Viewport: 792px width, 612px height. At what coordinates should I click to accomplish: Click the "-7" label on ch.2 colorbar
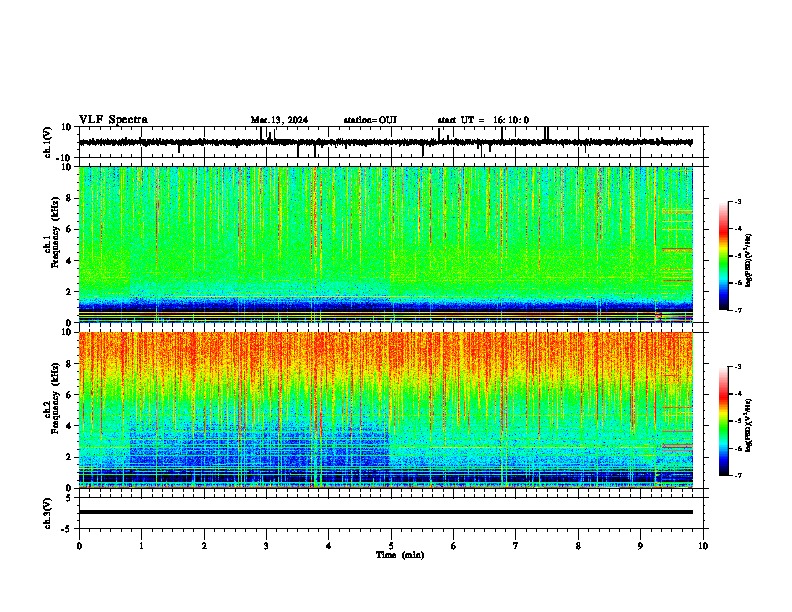tap(738, 475)
